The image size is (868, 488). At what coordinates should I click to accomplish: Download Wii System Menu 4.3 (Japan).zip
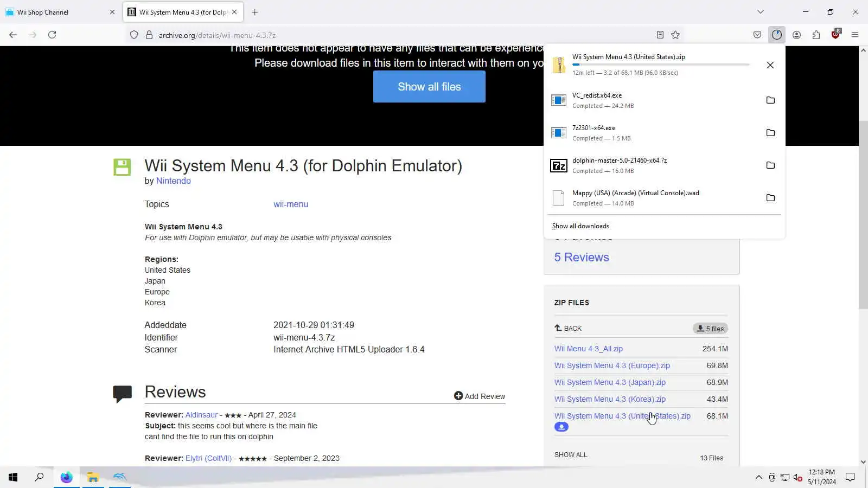tap(610, 383)
